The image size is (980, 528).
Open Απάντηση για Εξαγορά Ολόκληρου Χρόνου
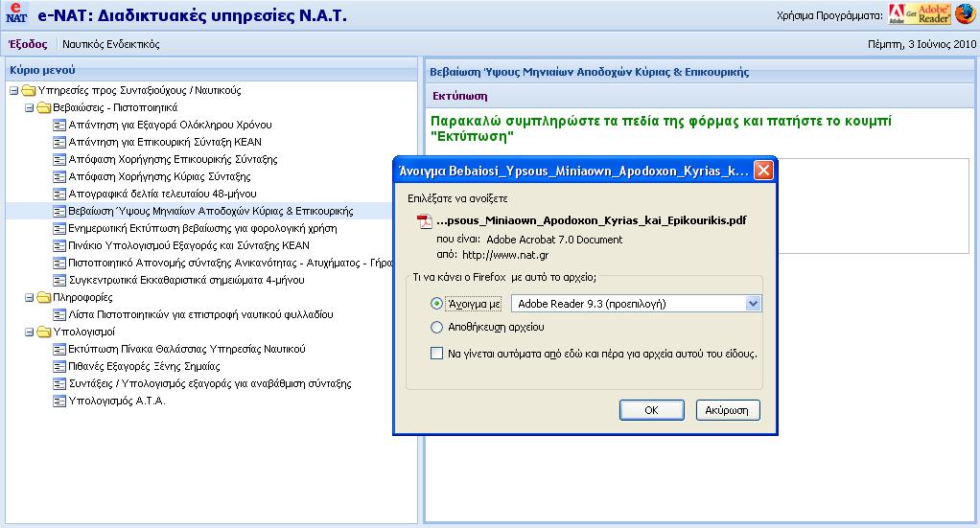tap(170, 125)
